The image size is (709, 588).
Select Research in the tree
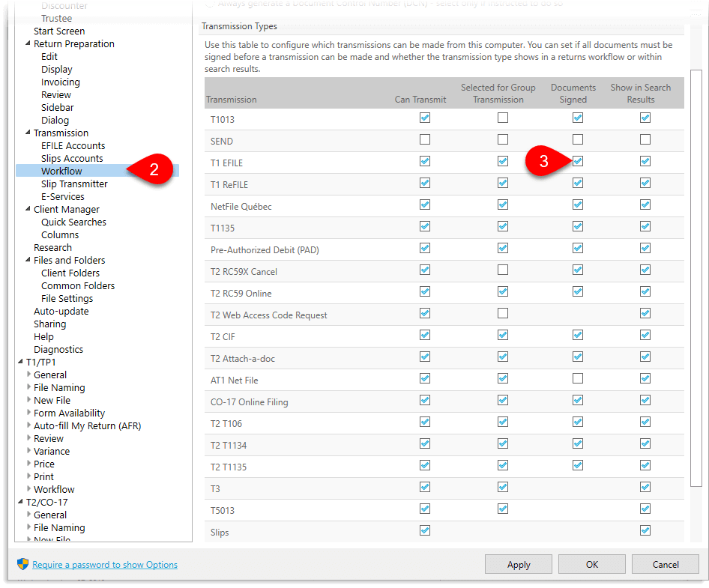coord(52,247)
